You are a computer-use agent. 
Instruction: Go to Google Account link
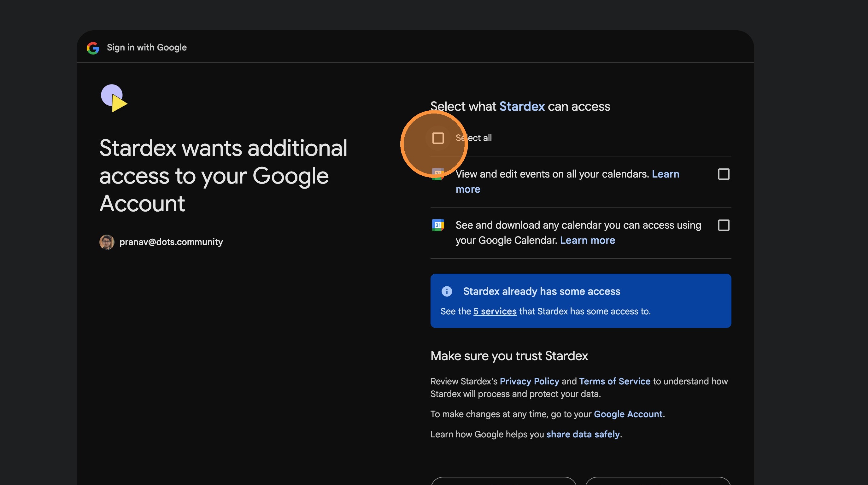point(628,414)
